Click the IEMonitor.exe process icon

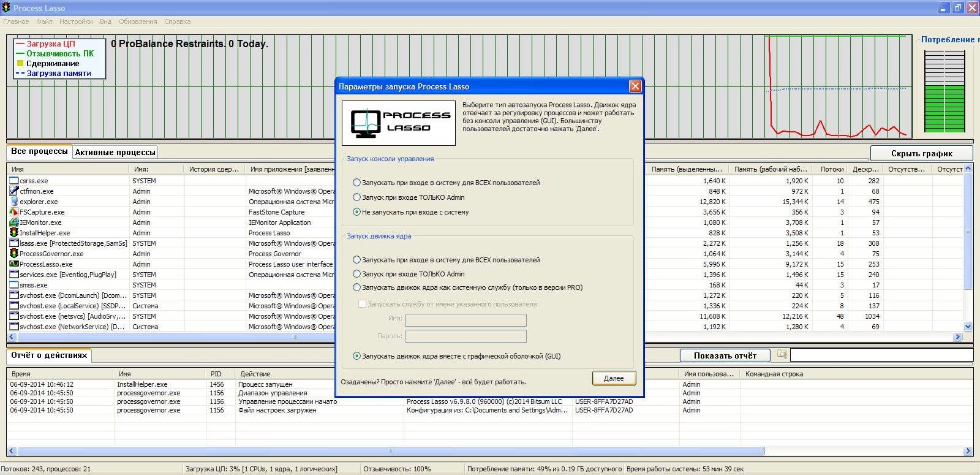pos(14,222)
